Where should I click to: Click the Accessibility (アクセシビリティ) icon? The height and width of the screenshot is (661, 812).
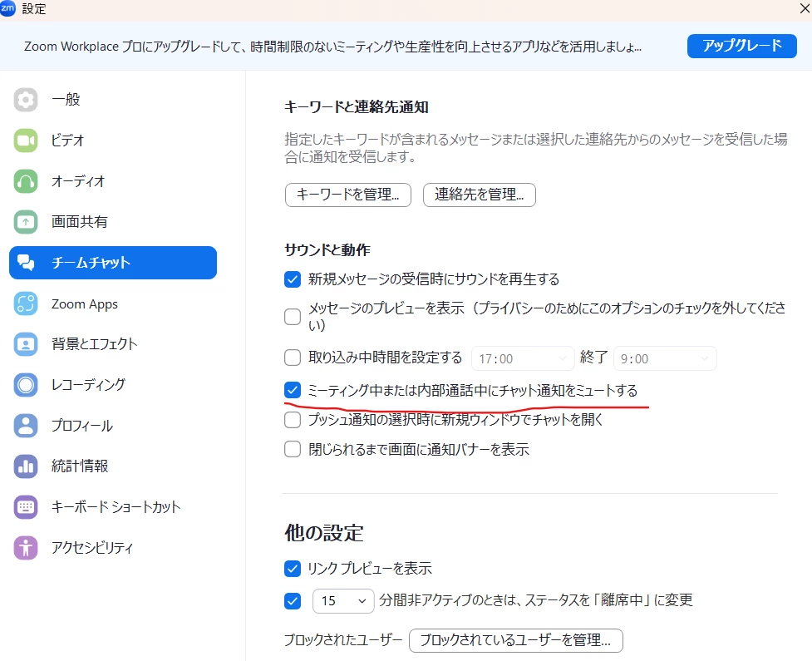click(26, 548)
